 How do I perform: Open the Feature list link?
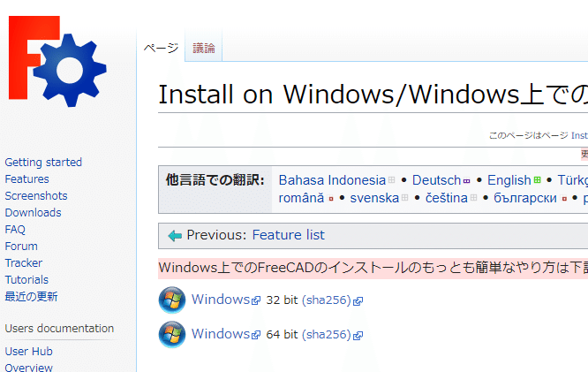288,235
